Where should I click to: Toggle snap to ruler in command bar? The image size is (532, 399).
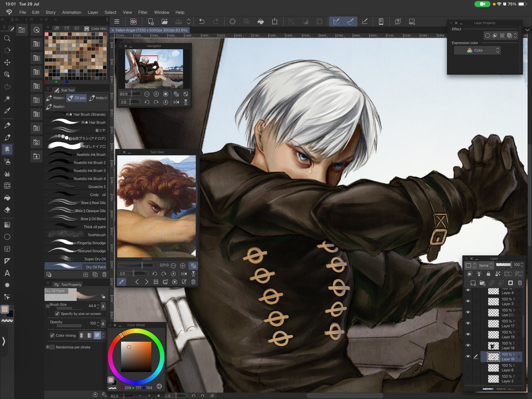[x=336, y=21]
